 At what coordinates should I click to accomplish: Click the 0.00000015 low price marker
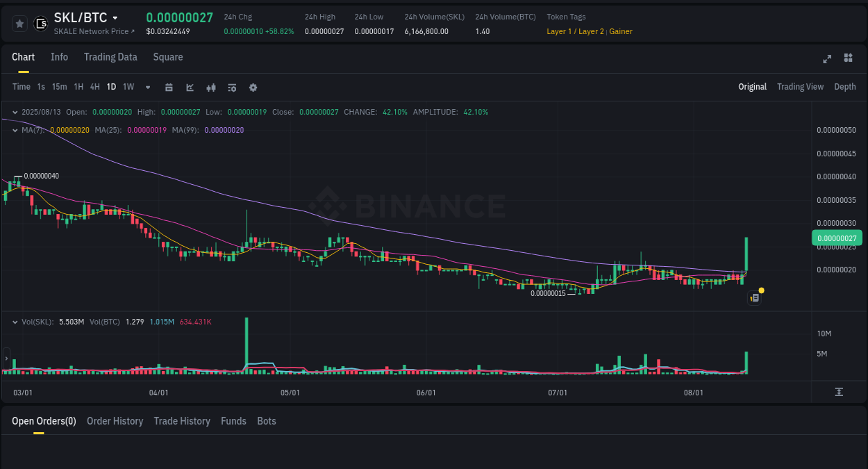(549, 293)
